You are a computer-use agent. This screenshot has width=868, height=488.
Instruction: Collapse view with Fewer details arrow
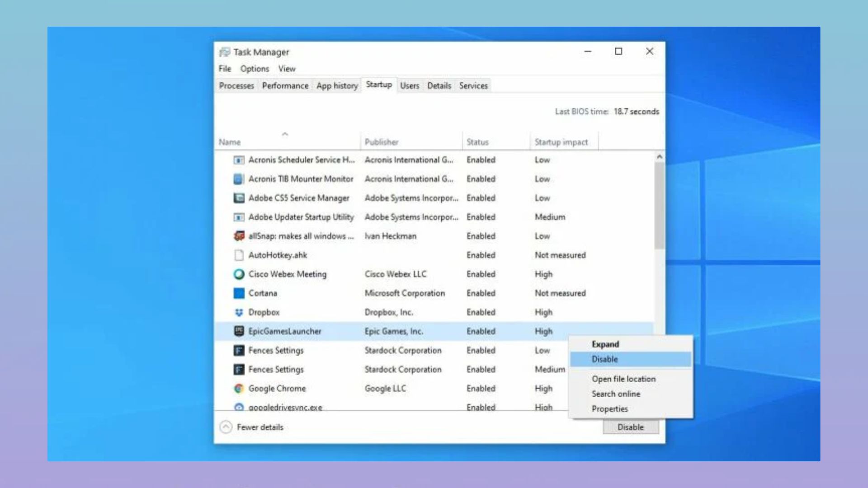coord(226,427)
